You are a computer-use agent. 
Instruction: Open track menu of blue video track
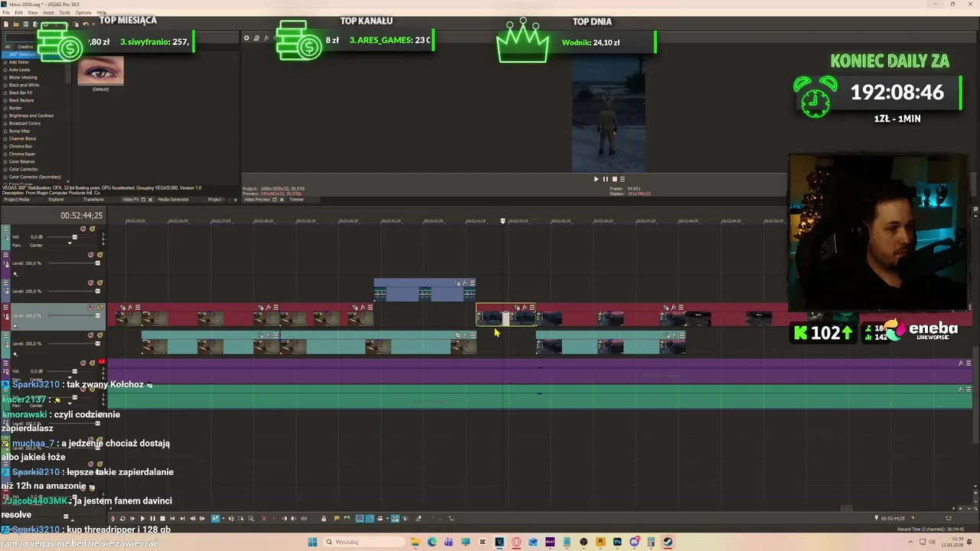point(5,282)
